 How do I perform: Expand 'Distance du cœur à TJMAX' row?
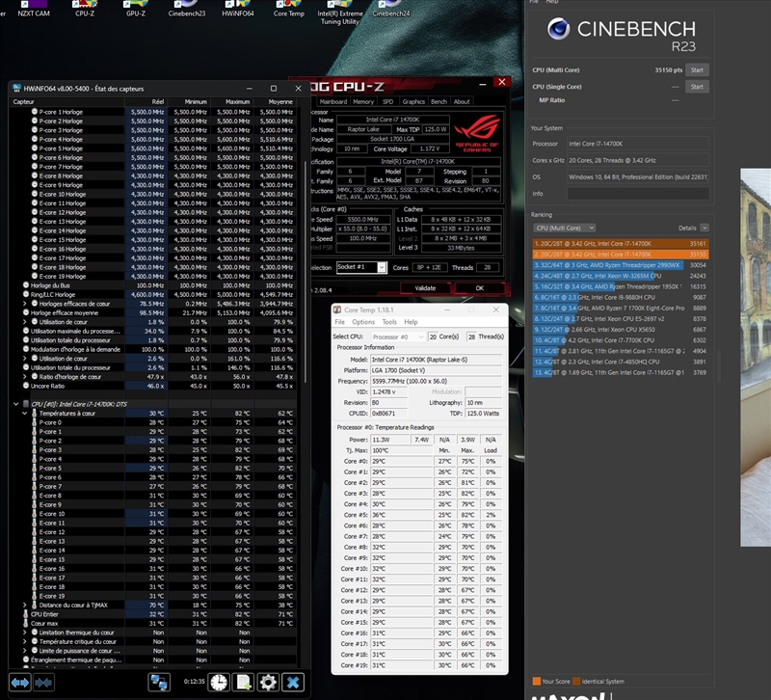25,605
